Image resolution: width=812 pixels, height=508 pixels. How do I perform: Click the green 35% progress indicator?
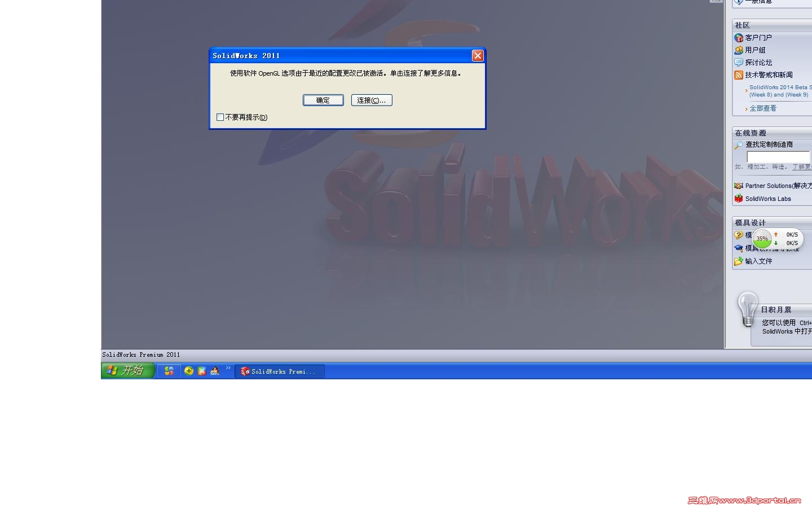(762, 239)
